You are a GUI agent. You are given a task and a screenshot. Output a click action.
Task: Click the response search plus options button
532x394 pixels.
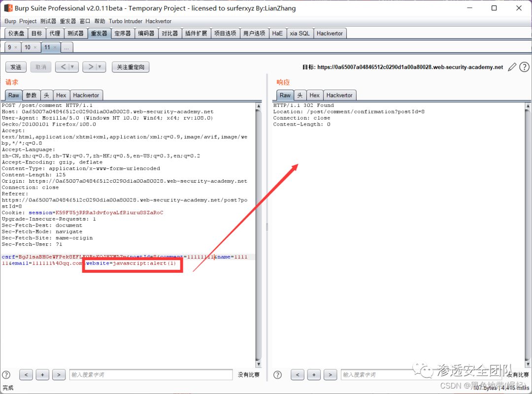[314, 375]
